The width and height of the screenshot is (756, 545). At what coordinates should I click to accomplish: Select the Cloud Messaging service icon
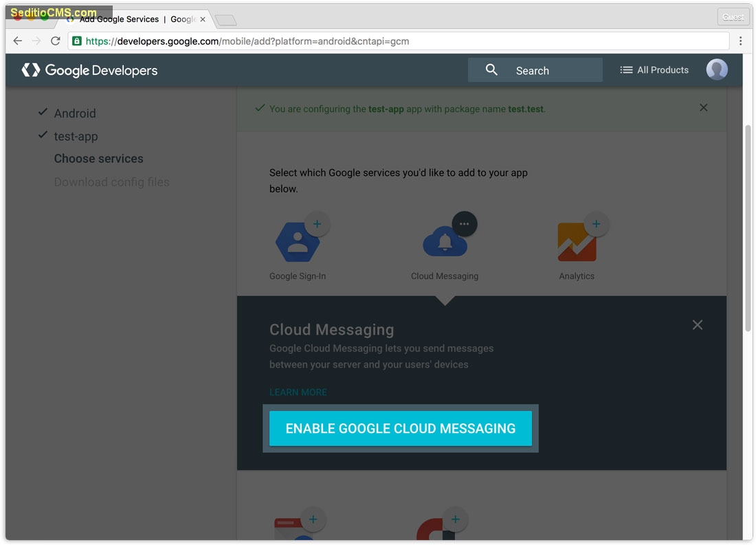pyautogui.click(x=445, y=242)
